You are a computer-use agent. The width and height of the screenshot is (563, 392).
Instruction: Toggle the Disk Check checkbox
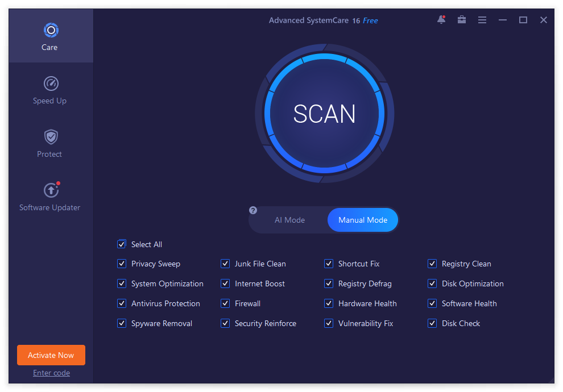(432, 323)
